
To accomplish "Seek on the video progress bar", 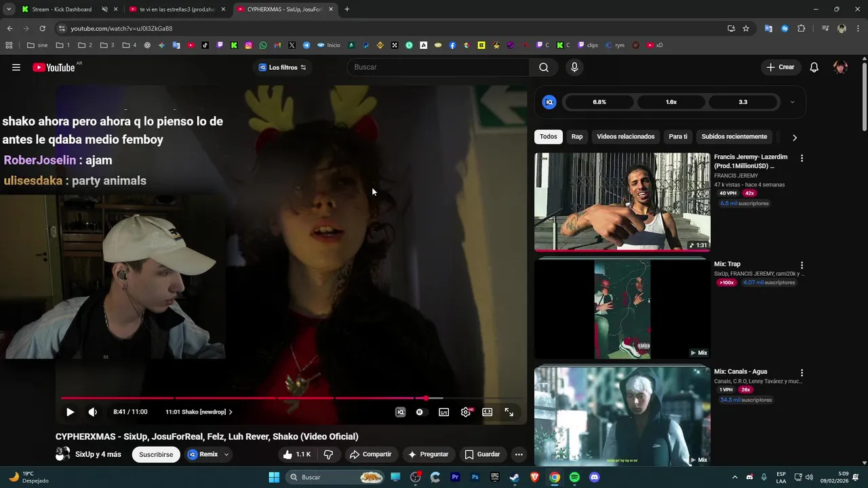I will click(291, 399).
